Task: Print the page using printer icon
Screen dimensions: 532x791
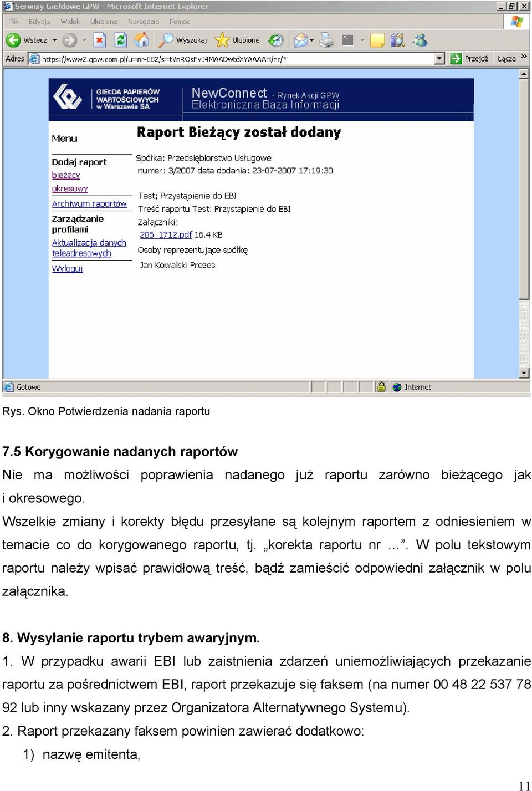Action: (x=327, y=40)
